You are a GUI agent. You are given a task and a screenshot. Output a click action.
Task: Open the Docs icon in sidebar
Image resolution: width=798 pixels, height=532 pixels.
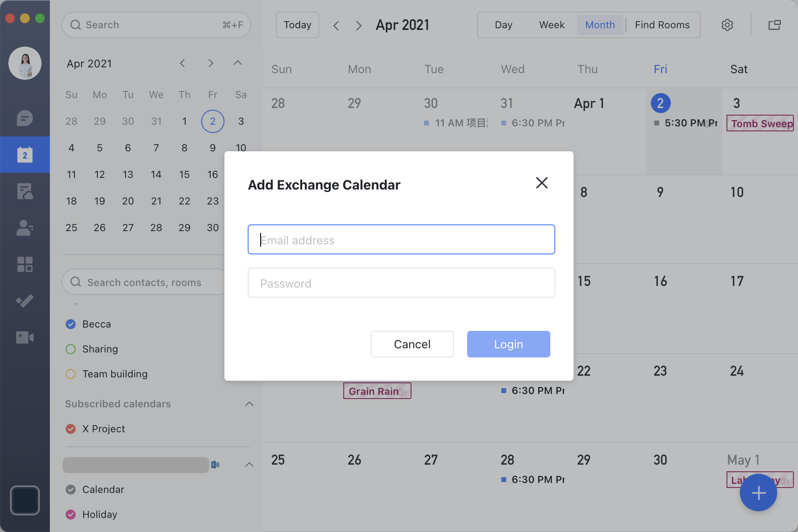(x=25, y=192)
